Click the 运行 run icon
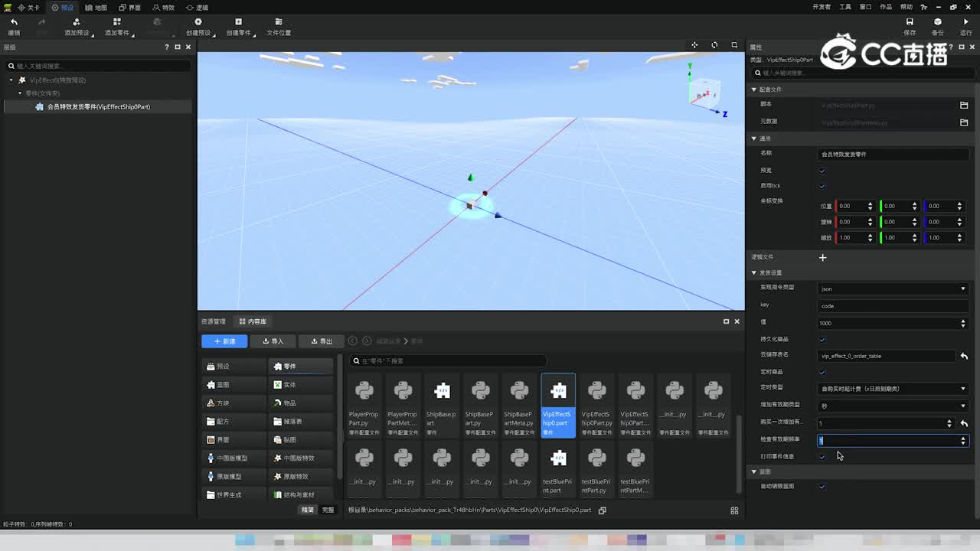The width and height of the screenshot is (980, 551). [x=965, y=23]
